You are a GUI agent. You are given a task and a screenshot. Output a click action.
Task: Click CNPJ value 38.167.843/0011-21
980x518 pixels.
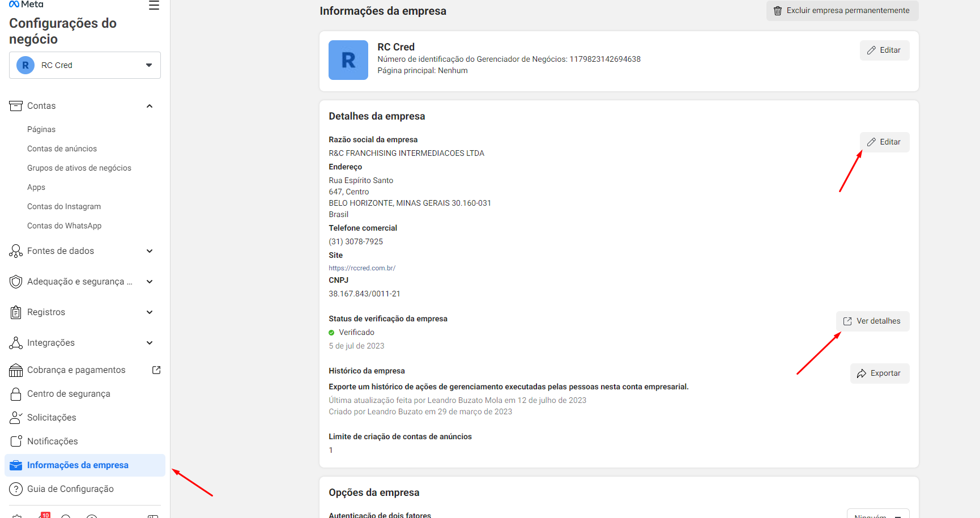pyautogui.click(x=364, y=294)
